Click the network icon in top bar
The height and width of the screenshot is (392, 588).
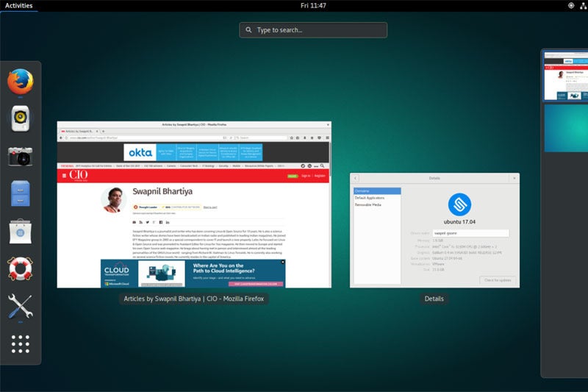(571, 5)
